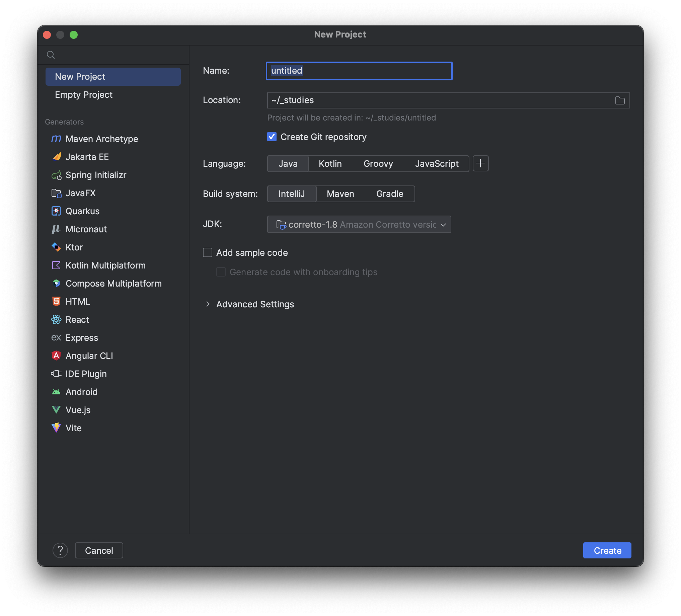Click the Spring Initializr generator icon
This screenshot has width=681, height=616.
56,175
